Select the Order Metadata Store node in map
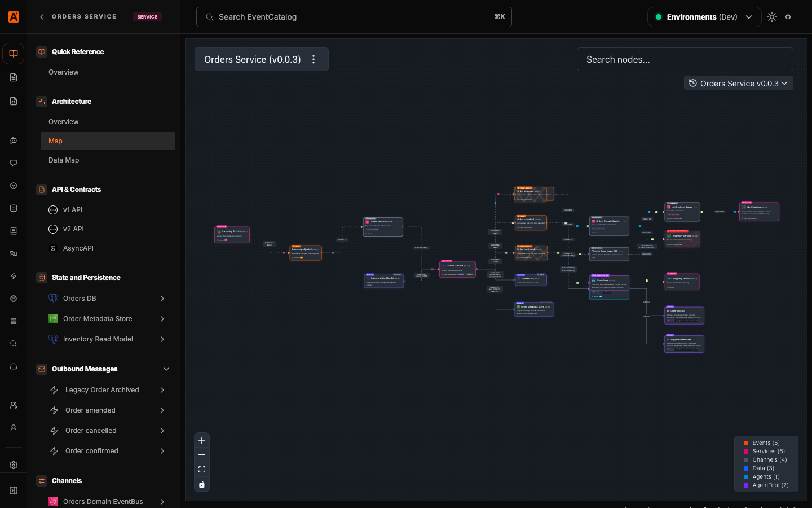The image size is (812, 508). pyautogui.click(x=534, y=309)
